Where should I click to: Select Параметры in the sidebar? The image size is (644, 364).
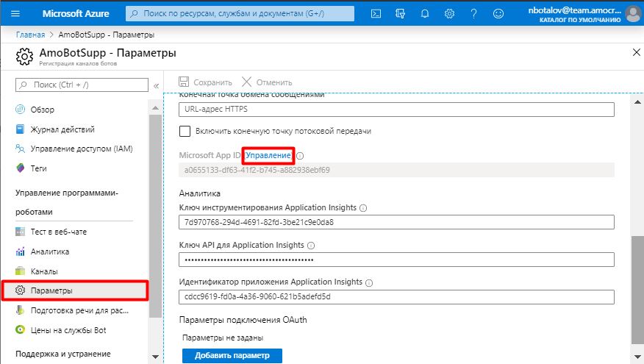click(75, 290)
